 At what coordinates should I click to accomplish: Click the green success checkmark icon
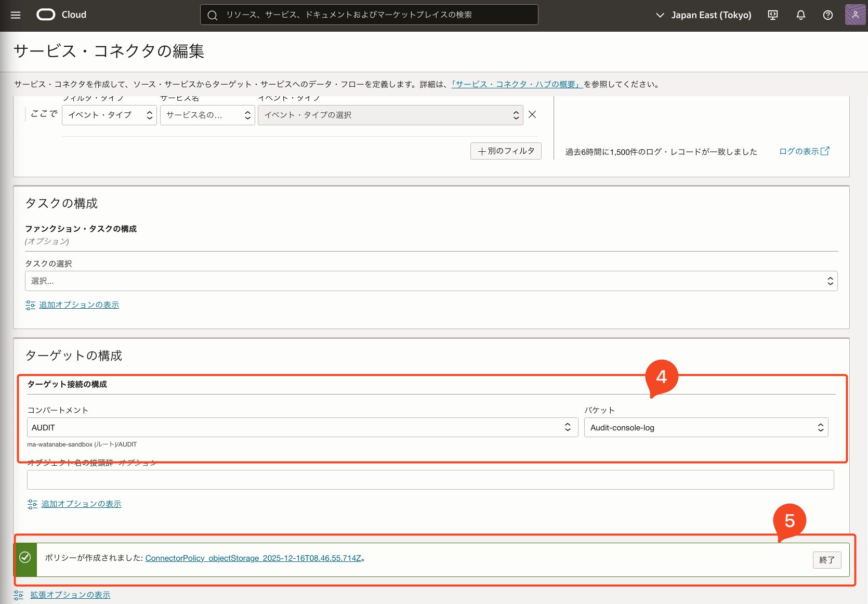point(25,558)
